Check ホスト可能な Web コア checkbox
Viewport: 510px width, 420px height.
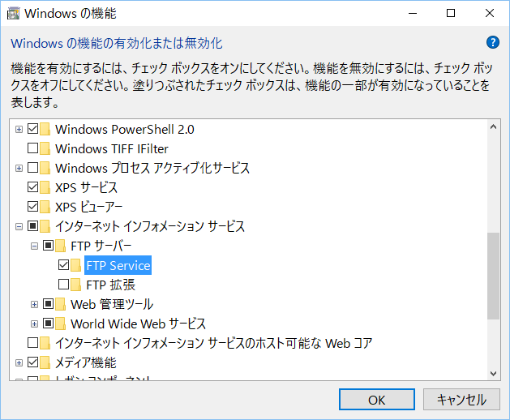tap(33, 343)
